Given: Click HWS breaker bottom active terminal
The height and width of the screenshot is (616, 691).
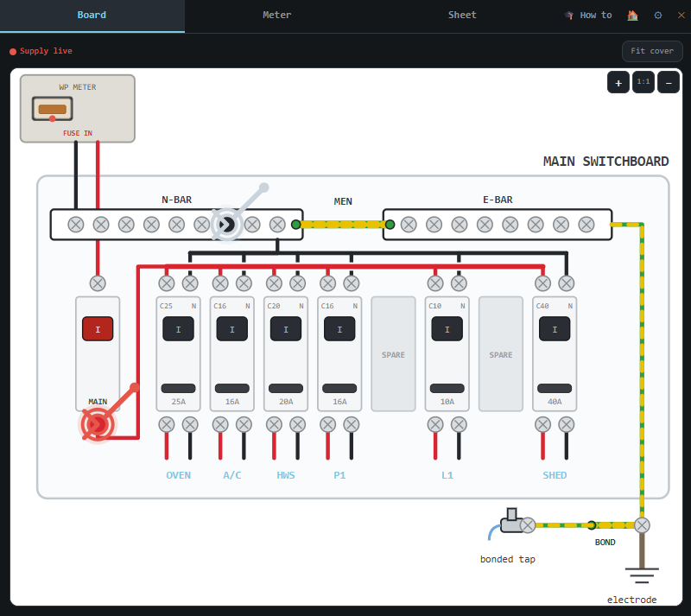Looking at the screenshot, I should click(274, 424).
